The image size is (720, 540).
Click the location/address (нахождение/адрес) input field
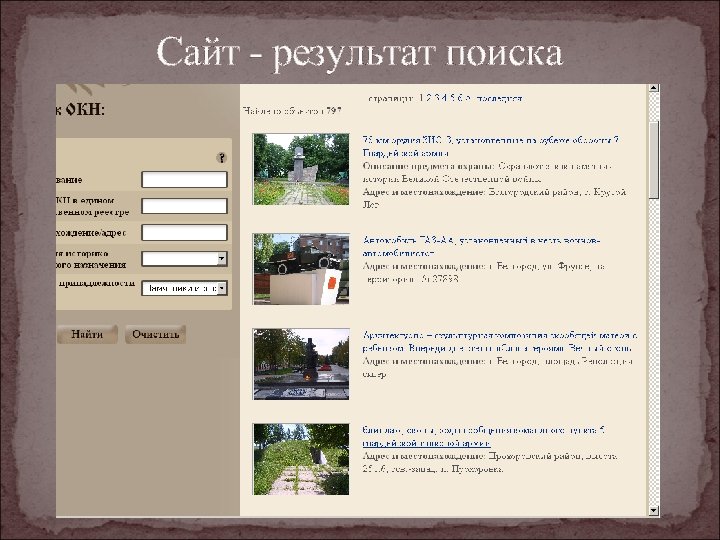click(x=184, y=233)
